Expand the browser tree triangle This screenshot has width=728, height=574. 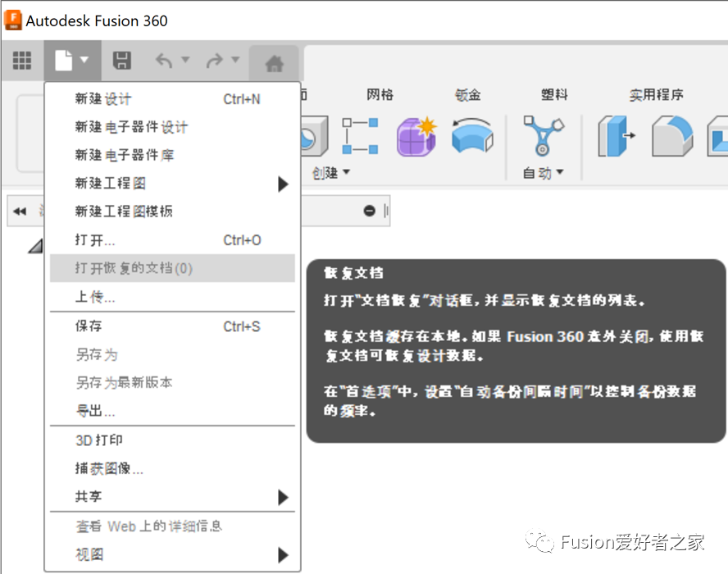(36, 246)
